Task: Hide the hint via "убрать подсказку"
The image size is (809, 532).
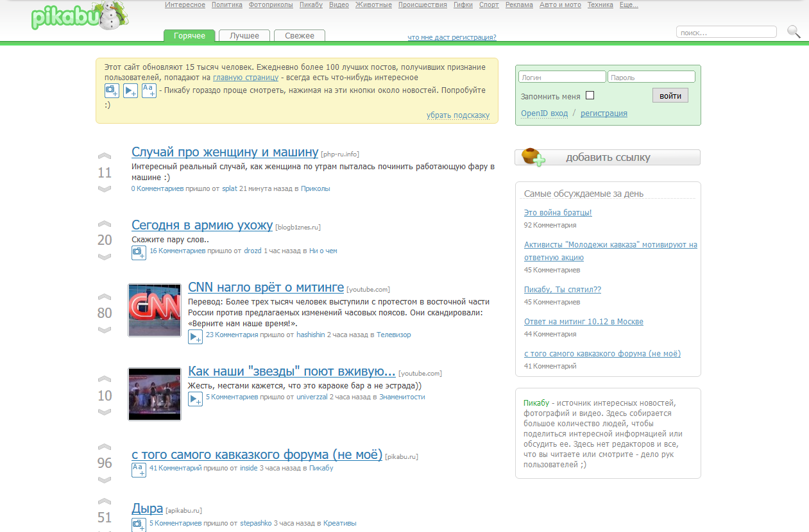Action: [457, 115]
